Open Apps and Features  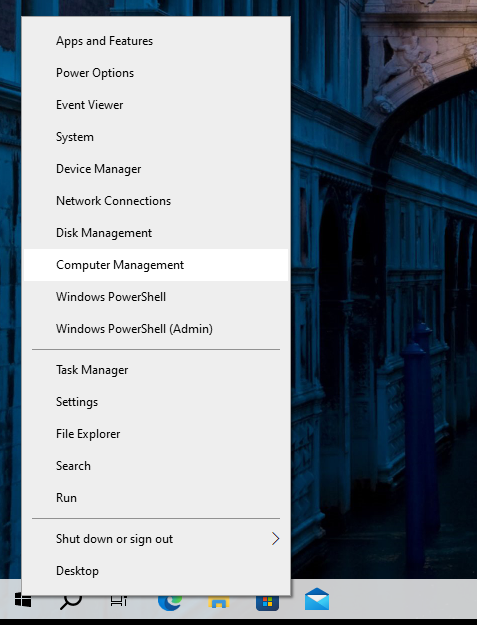click(156, 41)
